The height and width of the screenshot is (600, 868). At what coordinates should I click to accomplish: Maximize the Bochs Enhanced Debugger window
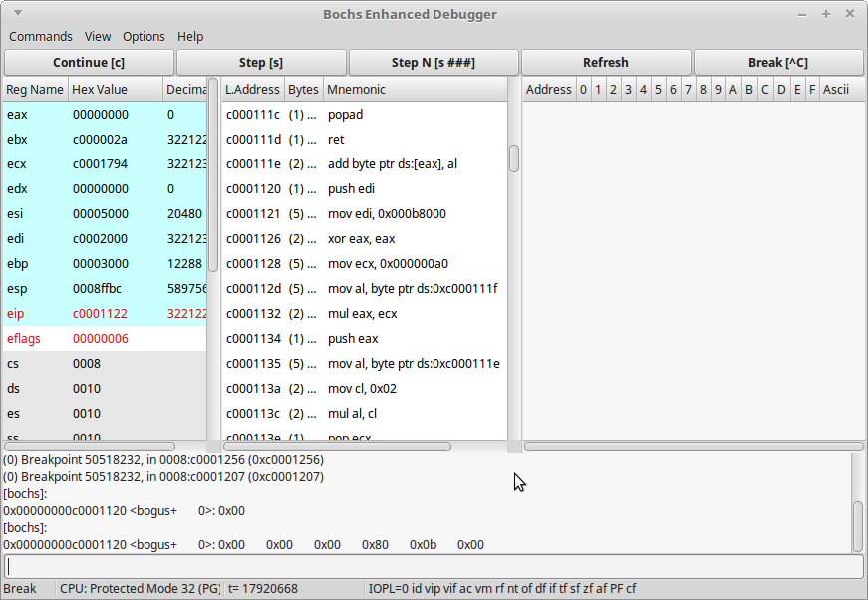[x=826, y=14]
